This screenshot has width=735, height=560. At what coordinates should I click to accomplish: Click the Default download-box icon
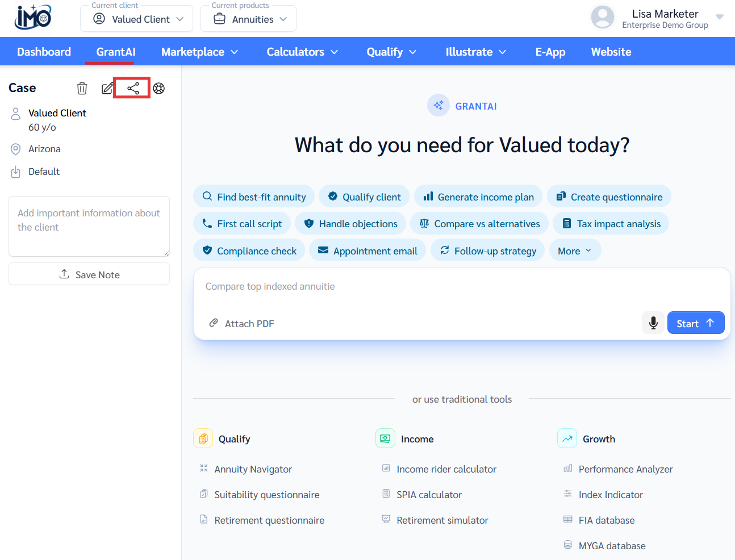[x=16, y=172]
